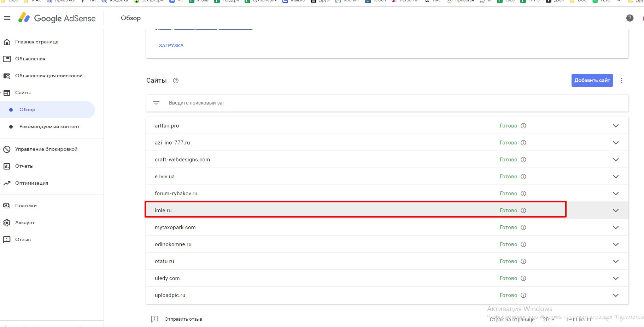This screenshot has height=327, width=644.
Task: Click the Google AdSense logo
Action: pyautogui.click(x=57, y=18)
